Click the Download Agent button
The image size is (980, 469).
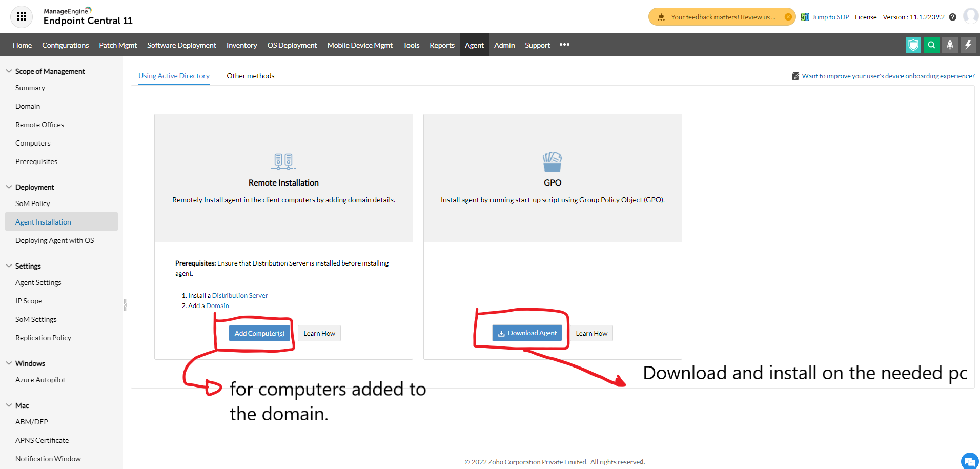(527, 333)
